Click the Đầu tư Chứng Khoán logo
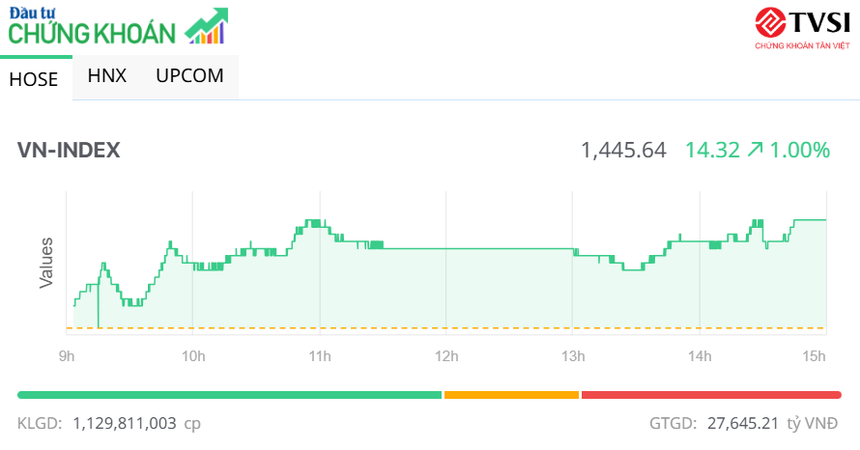The width and height of the screenshot is (860, 450). point(95,27)
